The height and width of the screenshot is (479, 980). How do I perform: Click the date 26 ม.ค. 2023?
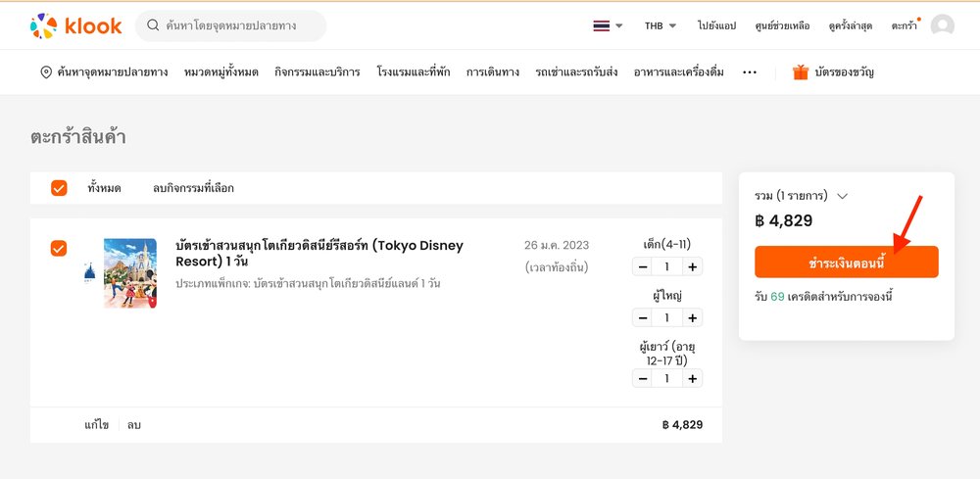click(x=557, y=246)
